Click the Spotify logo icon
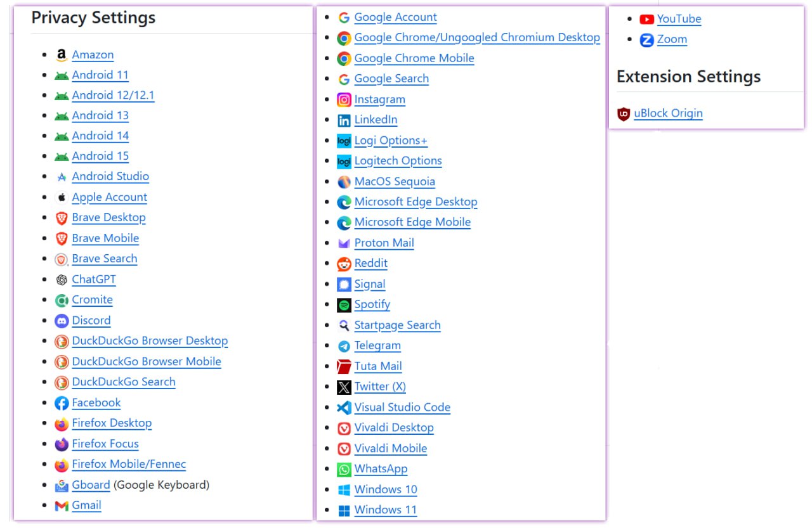Viewport: 812px width, 528px height. coord(344,305)
